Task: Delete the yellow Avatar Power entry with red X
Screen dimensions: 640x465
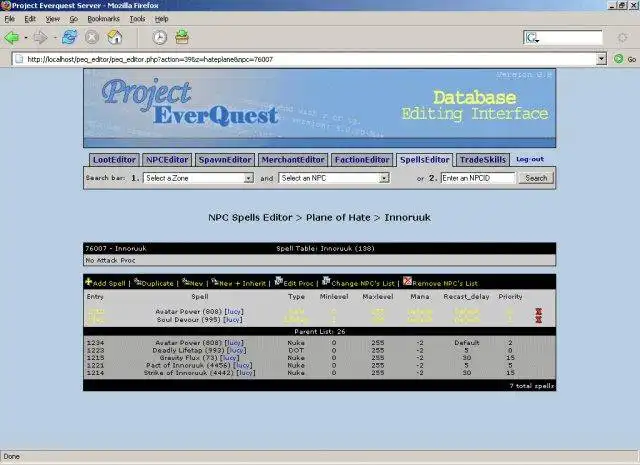Action: (539, 312)
